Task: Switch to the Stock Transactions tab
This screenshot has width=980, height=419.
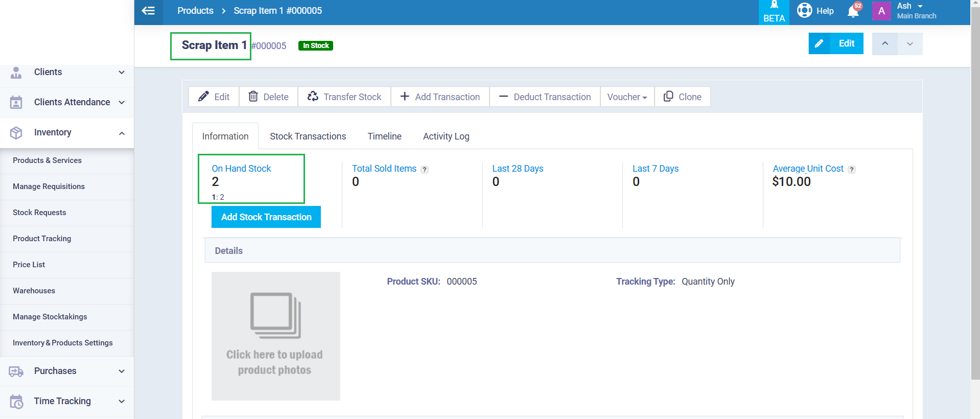Action: 308,136
